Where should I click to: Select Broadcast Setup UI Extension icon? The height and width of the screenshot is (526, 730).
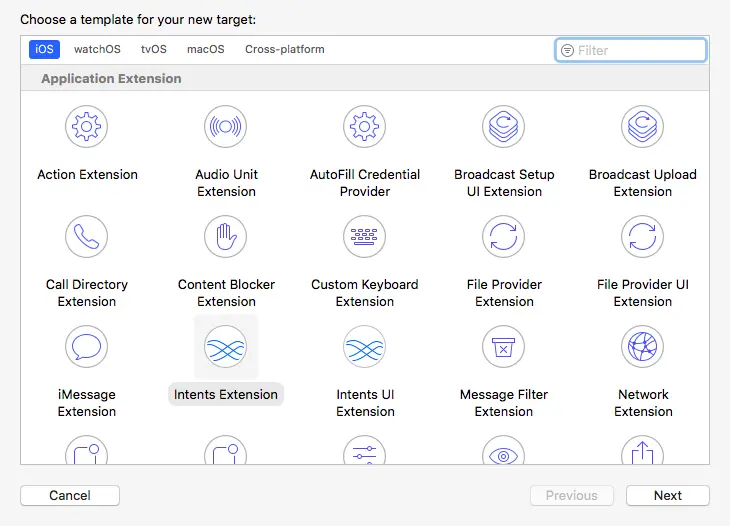pos(504,127)
